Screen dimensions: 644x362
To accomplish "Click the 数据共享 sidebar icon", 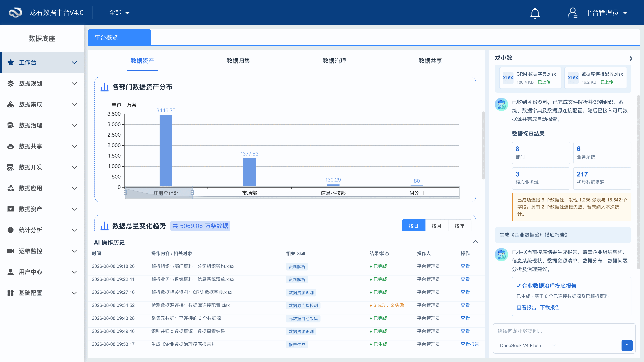I will coord(11,146).
